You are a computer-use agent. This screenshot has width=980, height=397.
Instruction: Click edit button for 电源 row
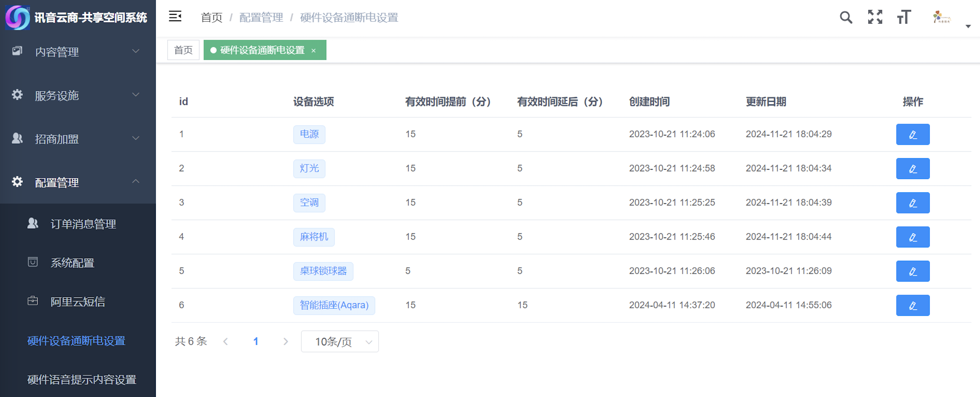912,134
